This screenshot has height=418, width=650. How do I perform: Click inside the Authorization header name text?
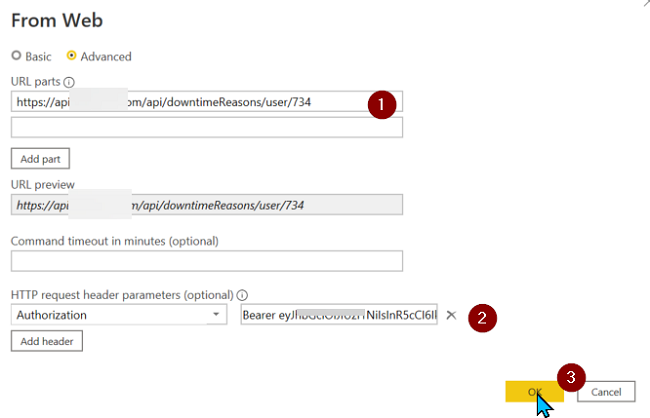100,316
